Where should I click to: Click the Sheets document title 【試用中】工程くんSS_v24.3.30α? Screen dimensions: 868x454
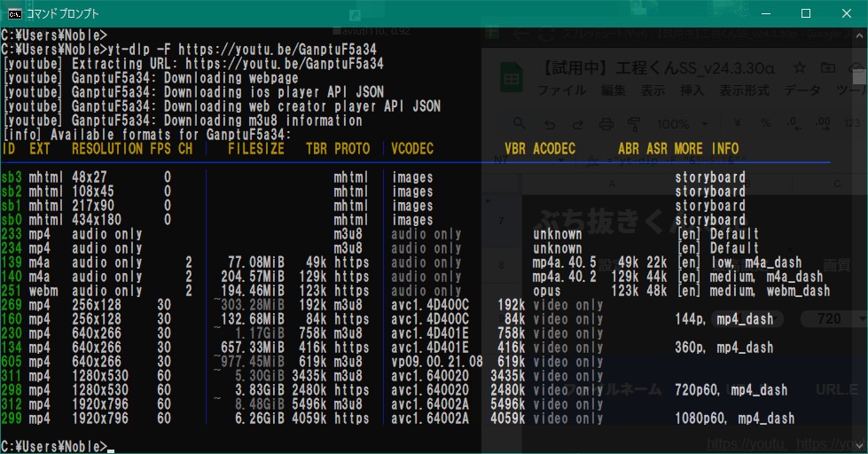(658, 68)
